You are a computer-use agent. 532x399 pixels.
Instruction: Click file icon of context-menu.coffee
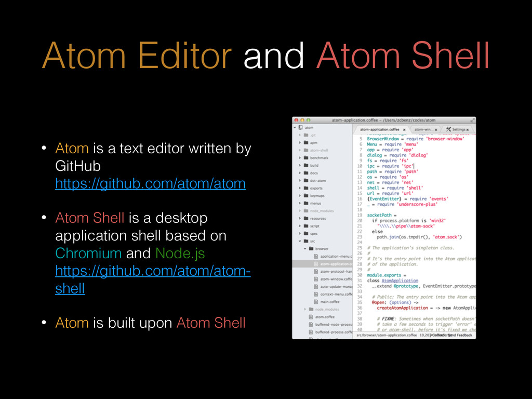coord(316,294)
